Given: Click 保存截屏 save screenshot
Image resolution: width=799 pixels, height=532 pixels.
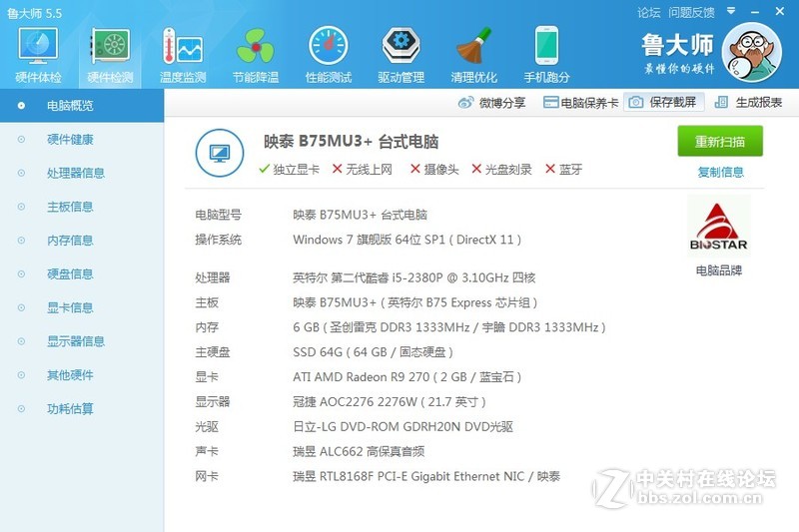Looking at the screenshot, I should 663,103.
